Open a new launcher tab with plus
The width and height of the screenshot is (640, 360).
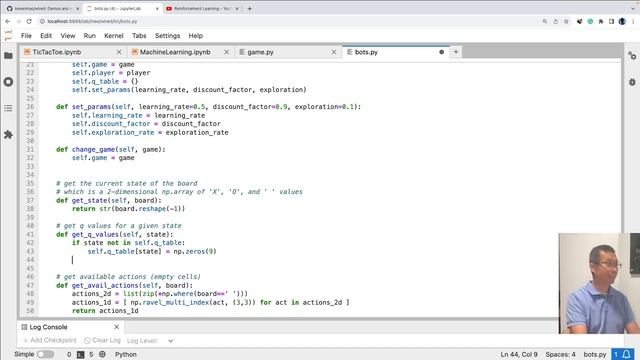tap(456, 52)
